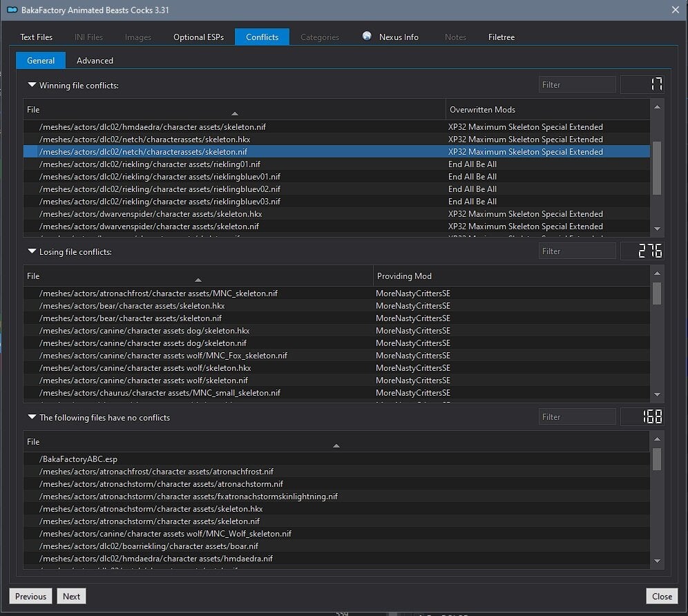Click the up arrow of losing conflicts scrollbar
Viewport: 688px width, 616px height.
click(657, 273)
